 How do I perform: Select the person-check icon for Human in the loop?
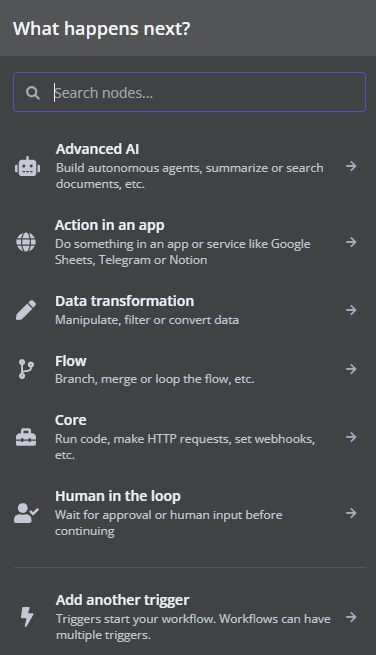pyautogui.click(x=26, y=513)
